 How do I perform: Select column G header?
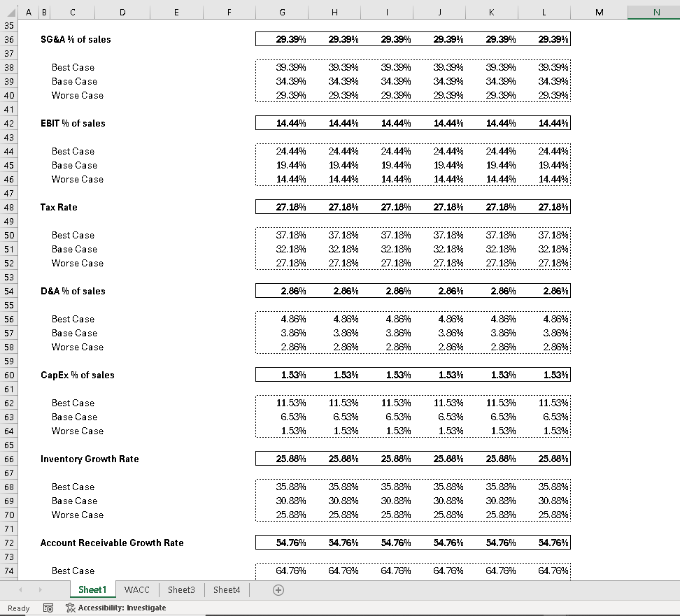[x=282, y=12]
